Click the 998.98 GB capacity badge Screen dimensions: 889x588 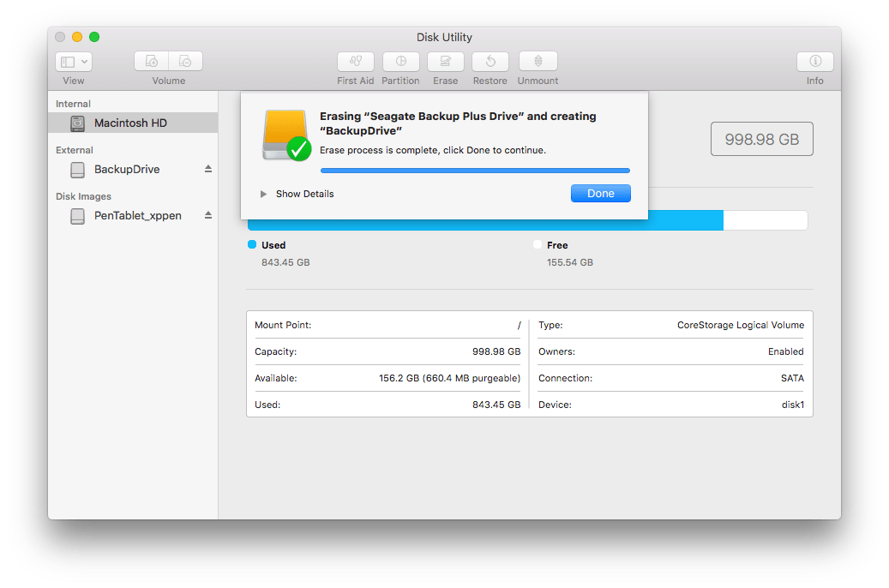[761, 138]
